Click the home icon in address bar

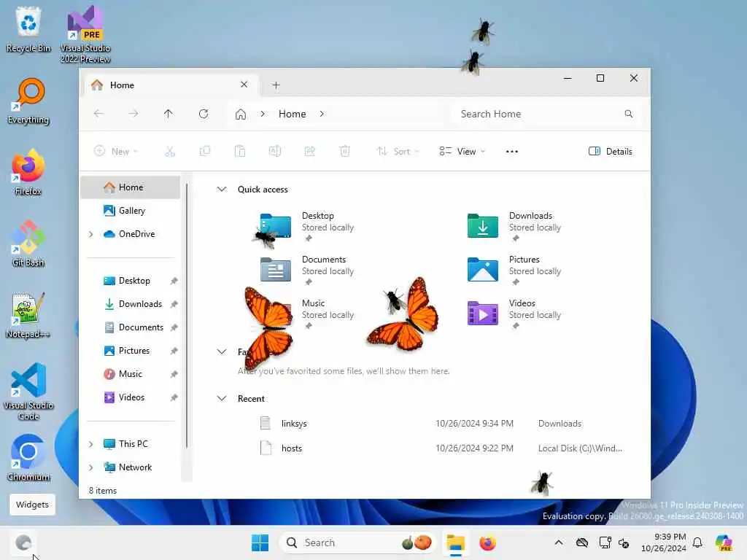241,114
